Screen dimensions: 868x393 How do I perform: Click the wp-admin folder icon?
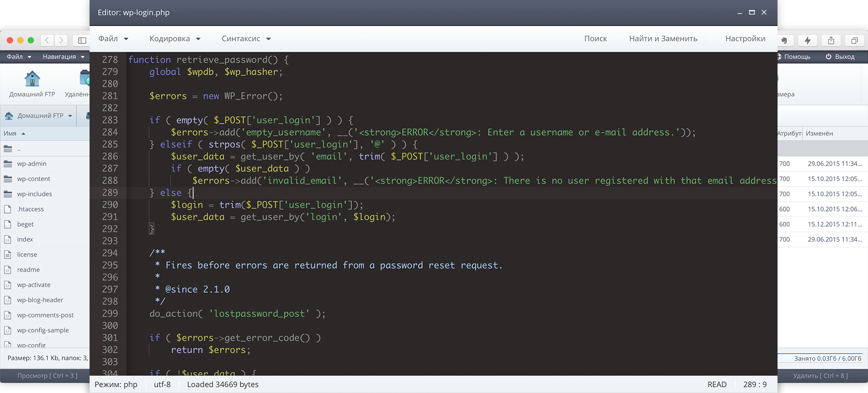pyautogui.click(x=8, y=164)
